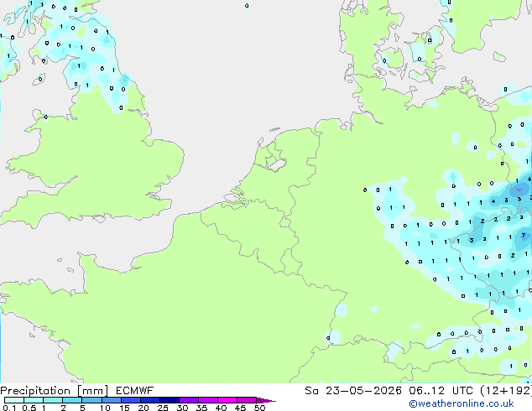Click the precipitation value 7 on the map
The image size is (532, 411).
click(x=524, y=235)
